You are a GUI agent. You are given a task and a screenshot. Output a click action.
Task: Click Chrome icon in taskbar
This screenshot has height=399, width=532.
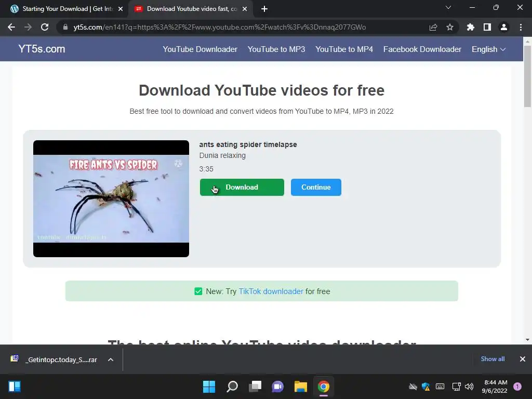point(323,387)
